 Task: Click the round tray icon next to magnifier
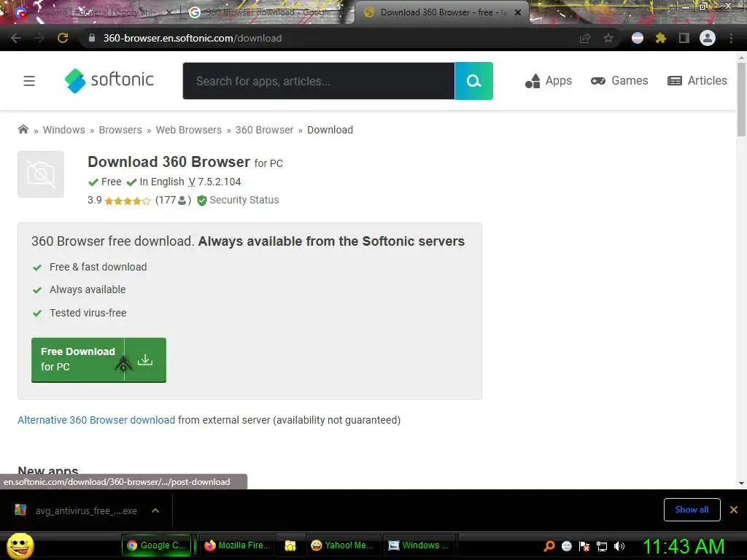coord(566,546)
